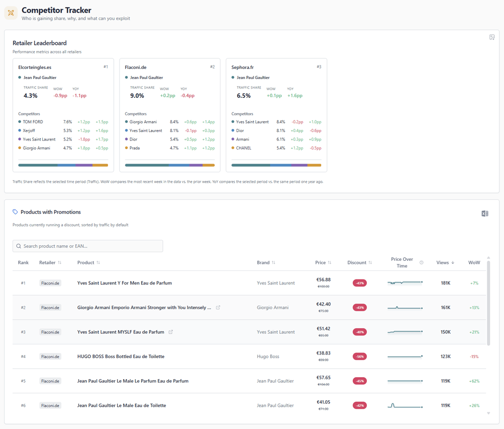This screenshot has width=504, height=429.
Task: Click Prada in Flaconi.de competitors
Action: tap(135, 148)
